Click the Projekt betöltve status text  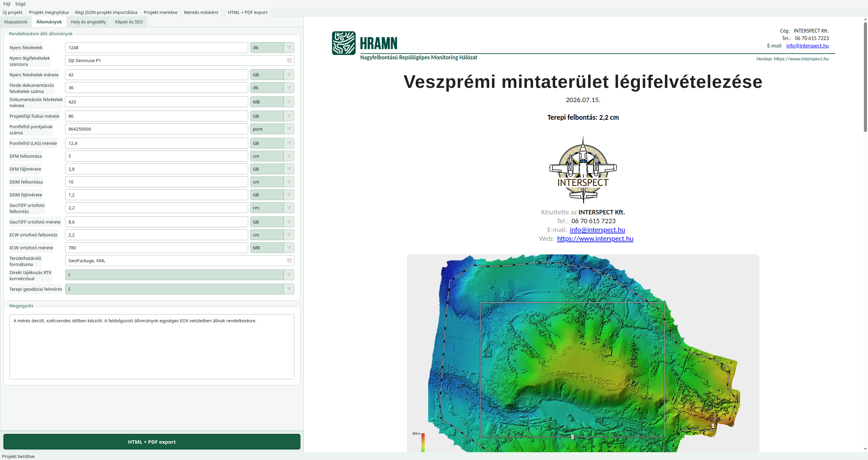coord(18,456)
